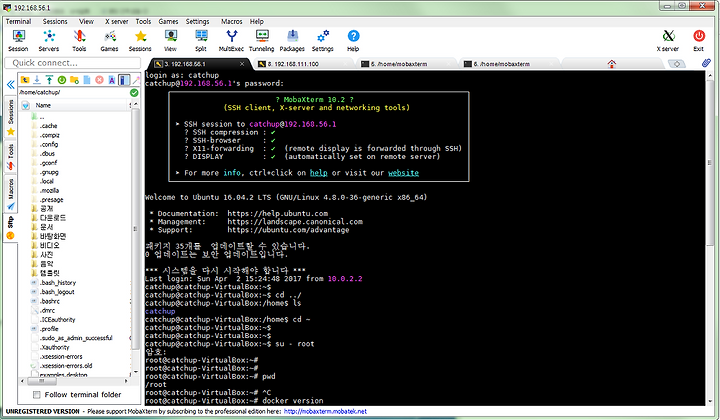
Task: Open the home tab icon
Action: pos(611,64)
